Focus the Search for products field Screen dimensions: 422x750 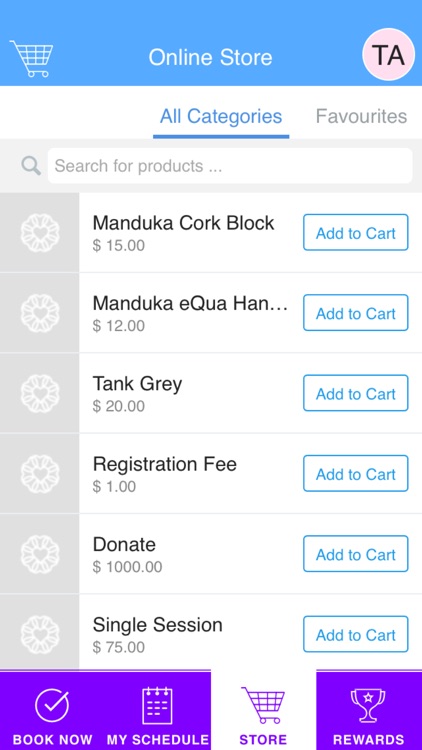point(230,166)
